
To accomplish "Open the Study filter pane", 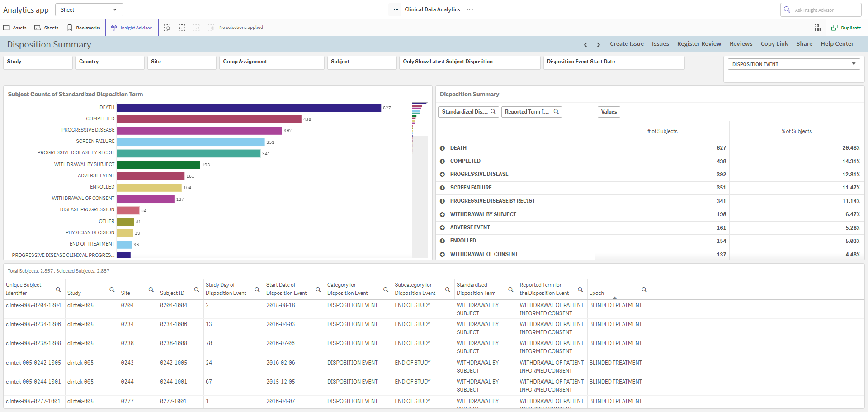I will pos(38,62).
